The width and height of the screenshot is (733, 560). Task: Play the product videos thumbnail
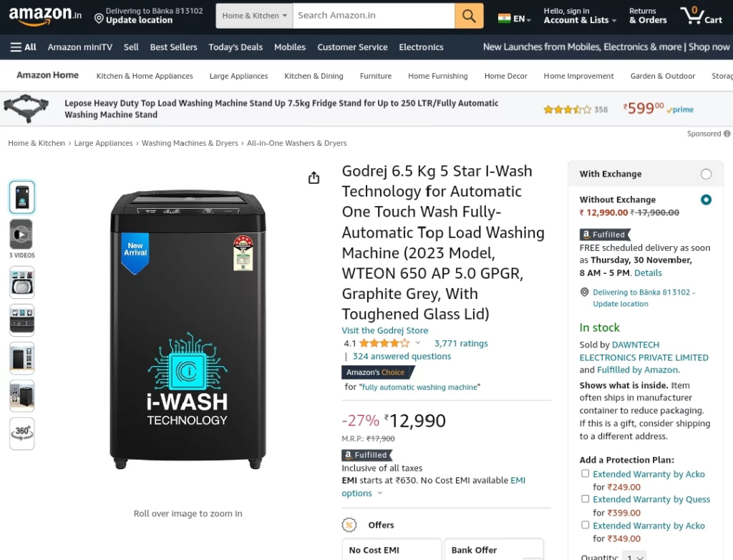point(21,234)
